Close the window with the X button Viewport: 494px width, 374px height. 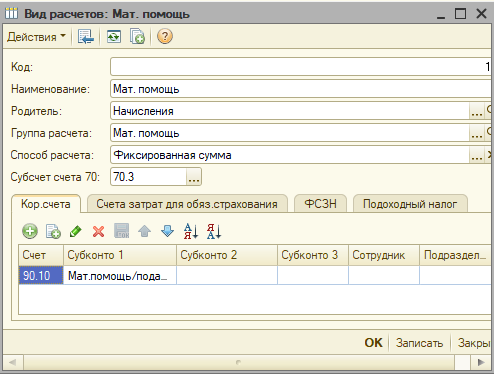[481, 14]
